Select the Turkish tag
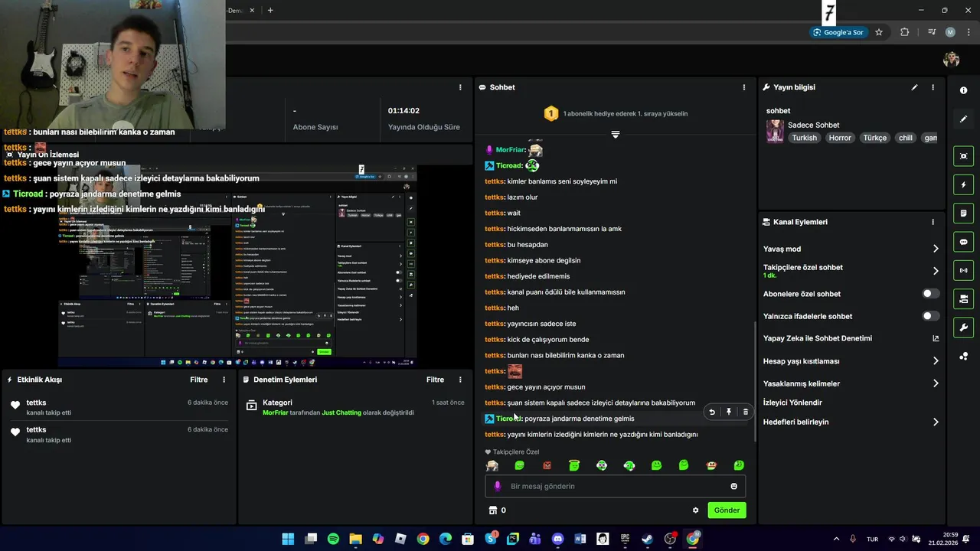This screenshot has height=551, width=980. point(805,138)
